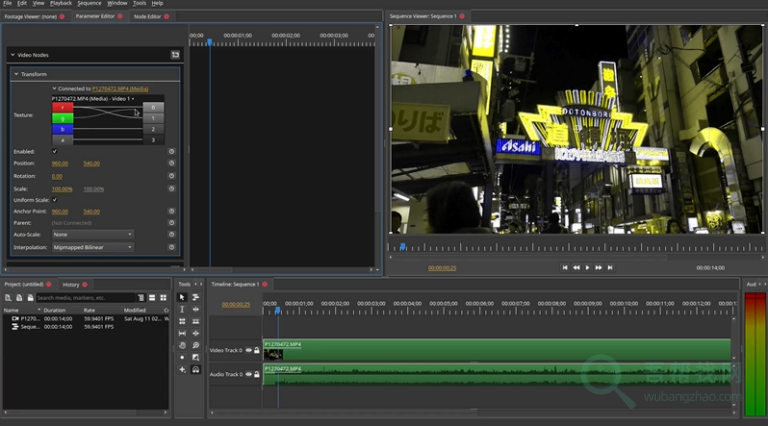The width and height of the screenshot is (768, 426).
Task: Open the Playback menu
Action: [60, 4]
